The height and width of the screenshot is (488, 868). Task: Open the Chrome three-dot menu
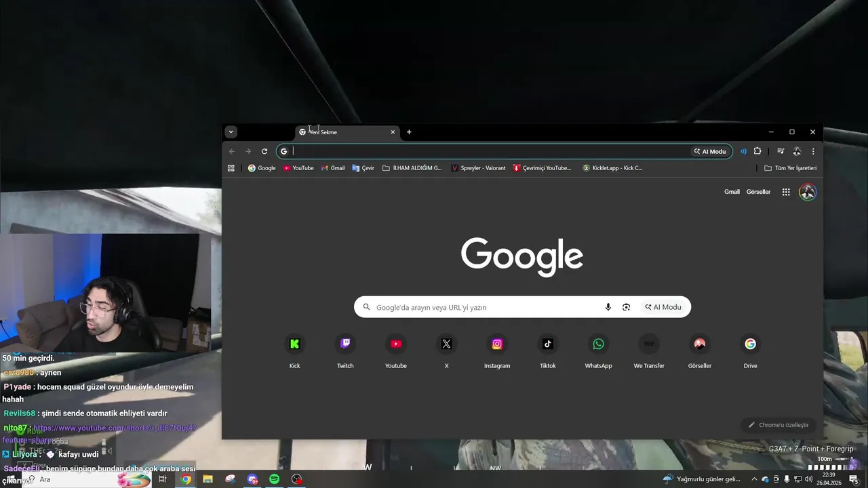pyautogui.click(x=812, y=151)
